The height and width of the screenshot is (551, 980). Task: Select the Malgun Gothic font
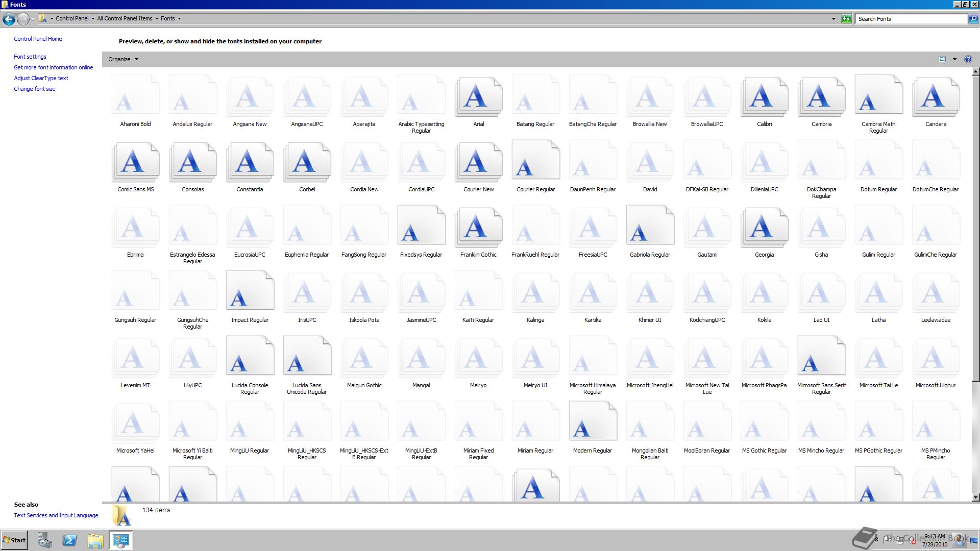click(x=364, y=358)
